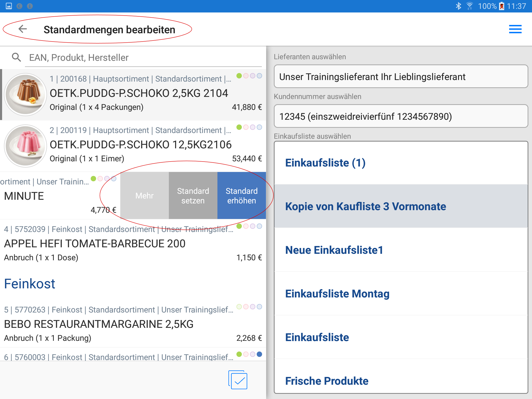Tap the Bluetooth status icon
The height and width of the screenshot is (399, 532).
click(458, 6)
